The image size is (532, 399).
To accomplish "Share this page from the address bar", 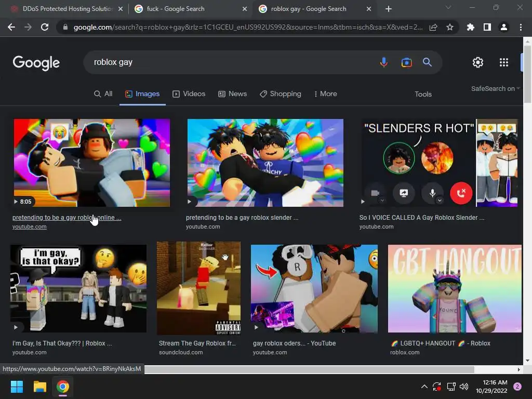I will tap(433, 27).
